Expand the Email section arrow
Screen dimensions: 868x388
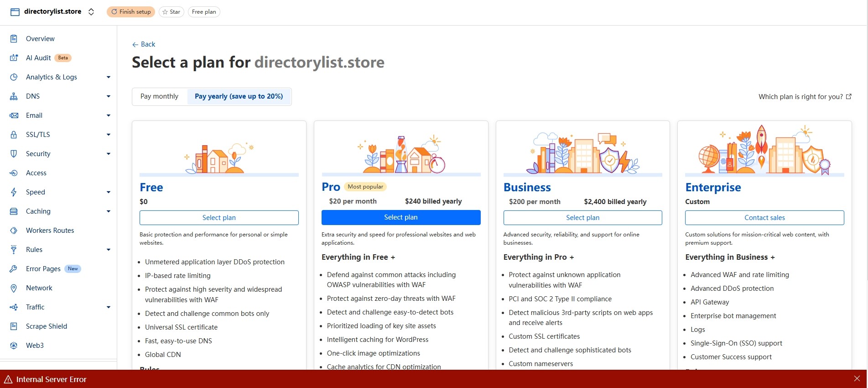click(109, 115)
